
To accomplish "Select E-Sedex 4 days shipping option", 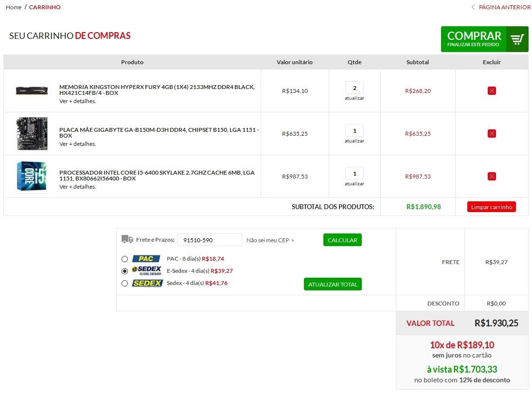I will 125,271.
